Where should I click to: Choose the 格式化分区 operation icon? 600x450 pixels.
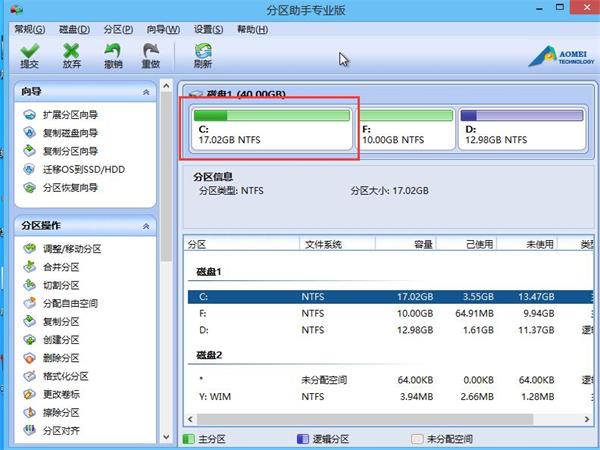29,376
